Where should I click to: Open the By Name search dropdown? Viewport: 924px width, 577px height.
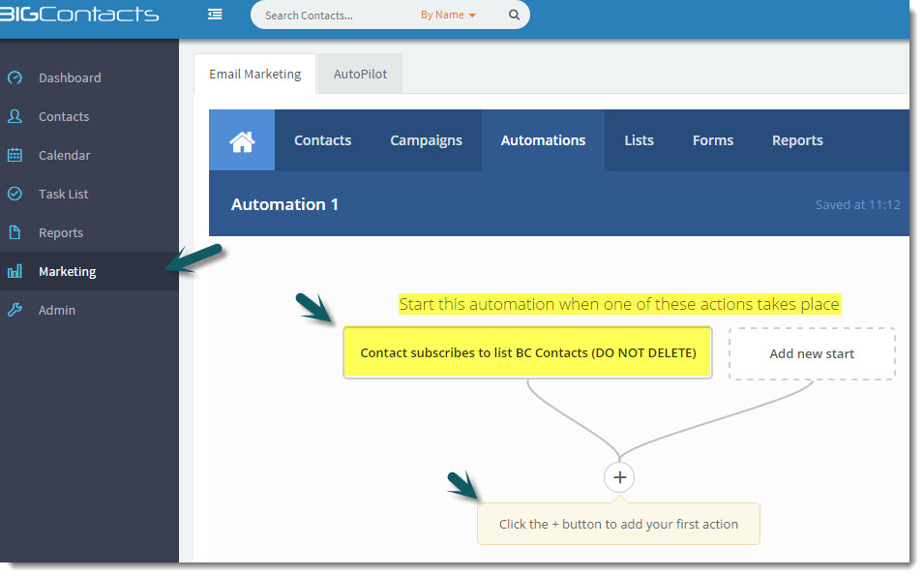448,15
